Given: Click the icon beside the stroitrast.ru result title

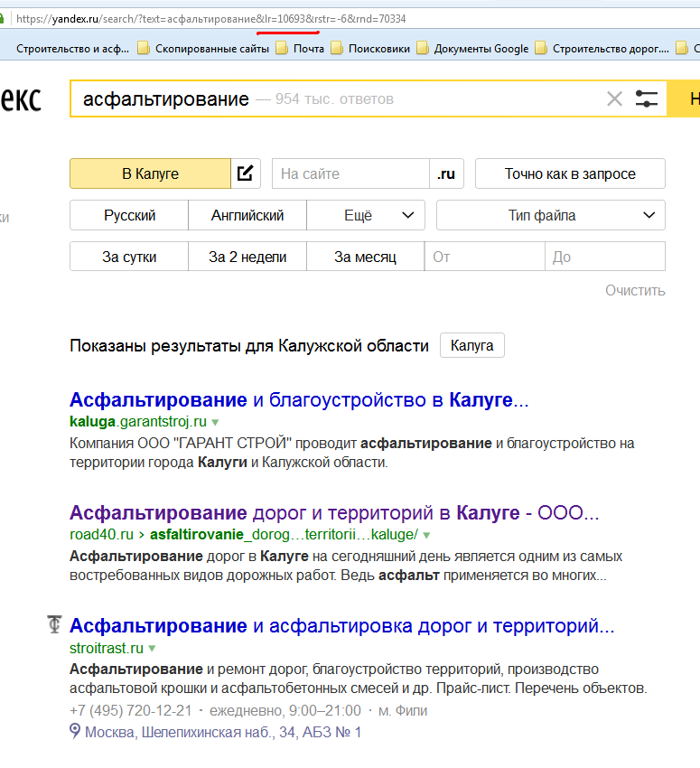Looking at the screenshot, I should tap(54, 624).
